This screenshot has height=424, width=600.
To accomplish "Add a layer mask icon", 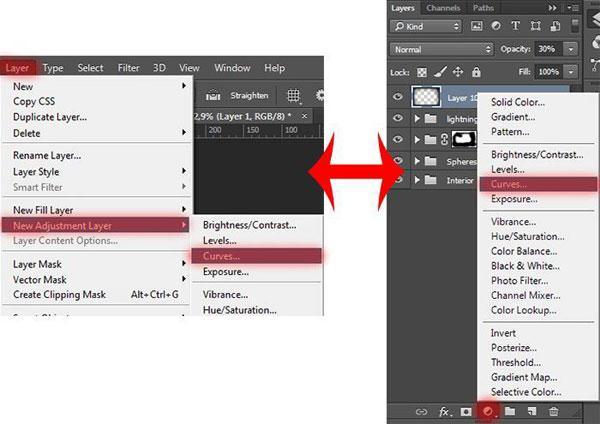I will 466,412.
